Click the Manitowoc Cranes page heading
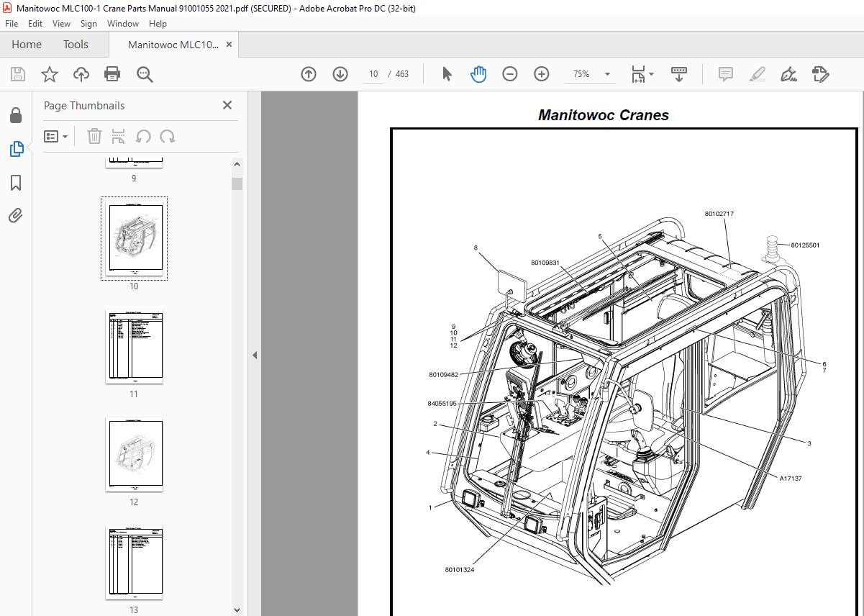864x616 pixels. pos(604,115)
